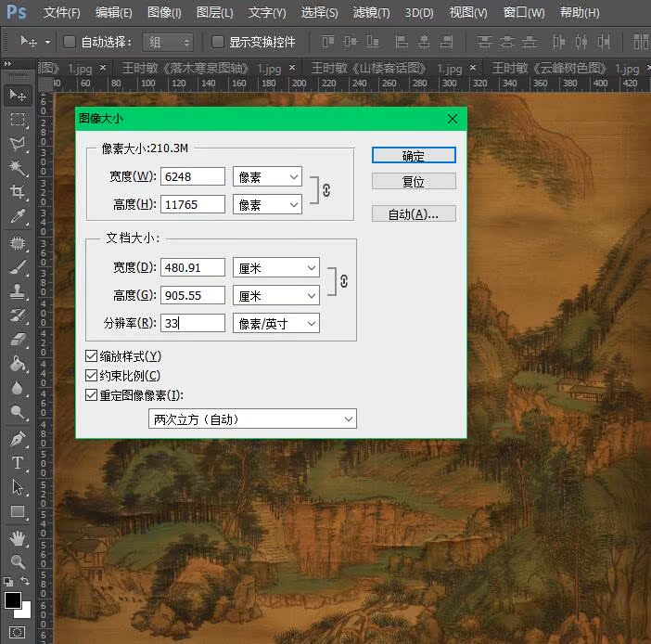Screen dimensions: 651x644
Task: Click the resolution field showing 33
Action: [193, 323]
